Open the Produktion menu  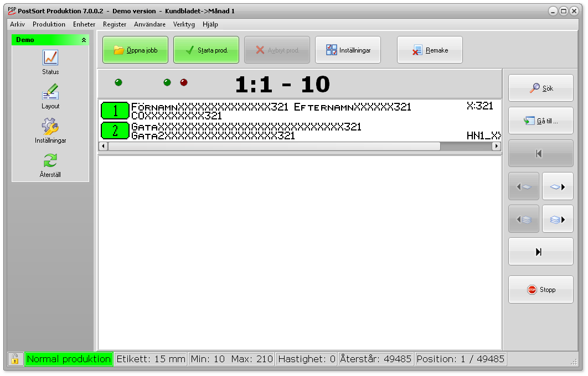(49, 24)
